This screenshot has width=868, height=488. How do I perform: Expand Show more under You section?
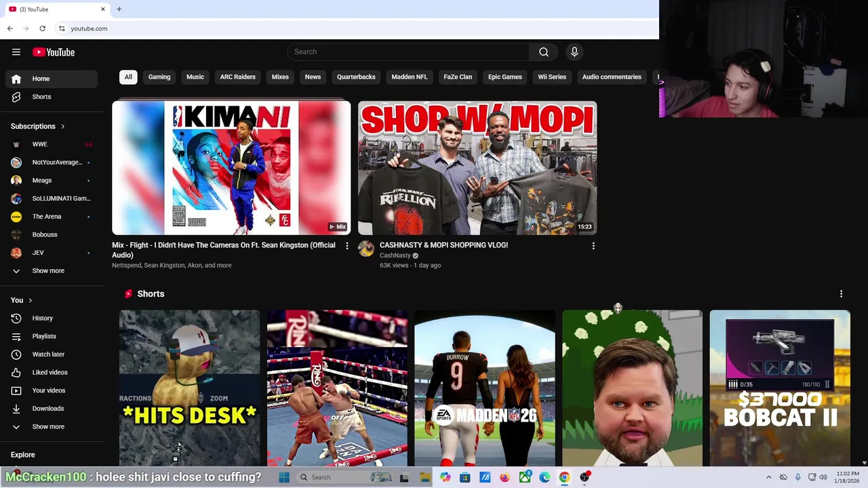(52, 427)
